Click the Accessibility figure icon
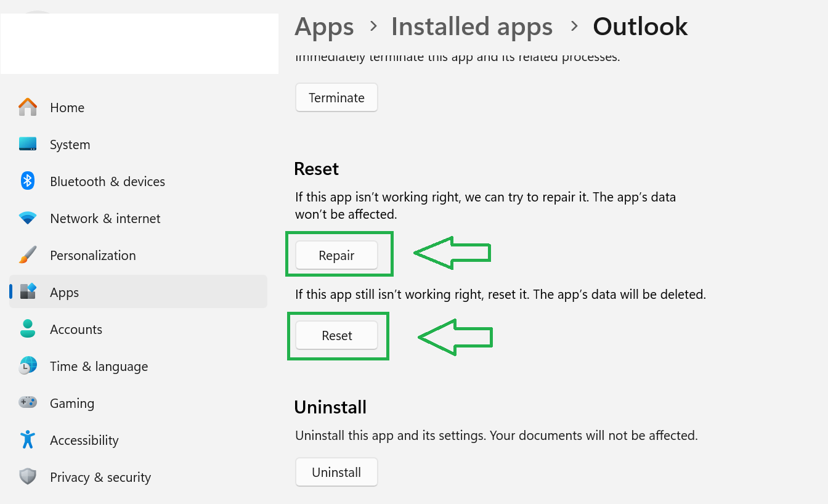Image resolution: width=828 pixels, height=504 pixels. tap(28, 440)
